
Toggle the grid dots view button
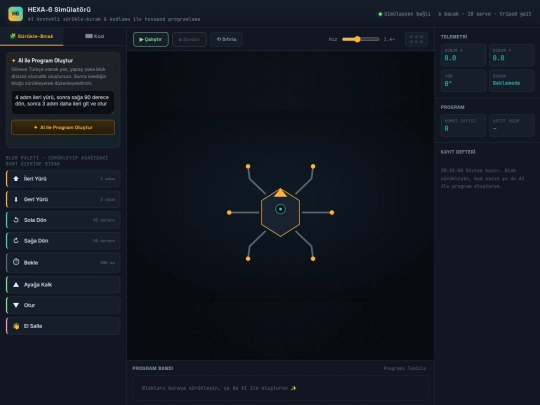tap(416, 39)
